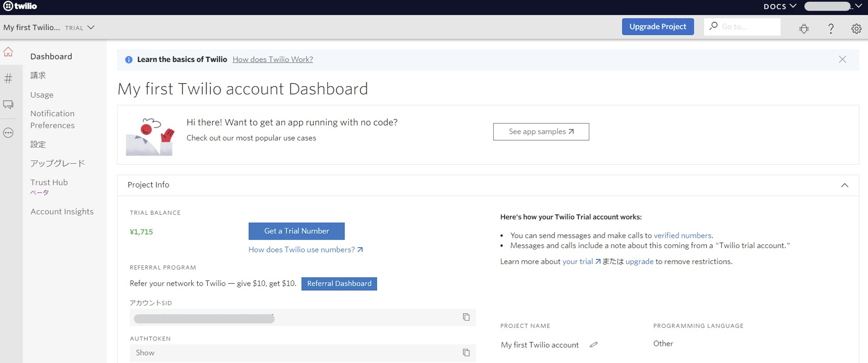Open the programmable messaging chat icon
This screenshot has width=868, height=363.
coord(8,105)
